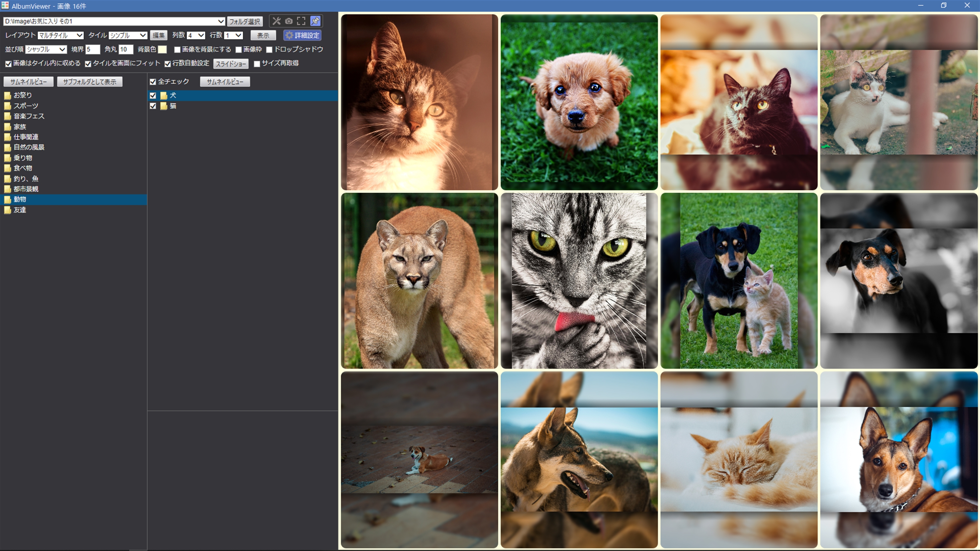
Task: Select the 食べ物 folder icon
Action: pos(7,168)
